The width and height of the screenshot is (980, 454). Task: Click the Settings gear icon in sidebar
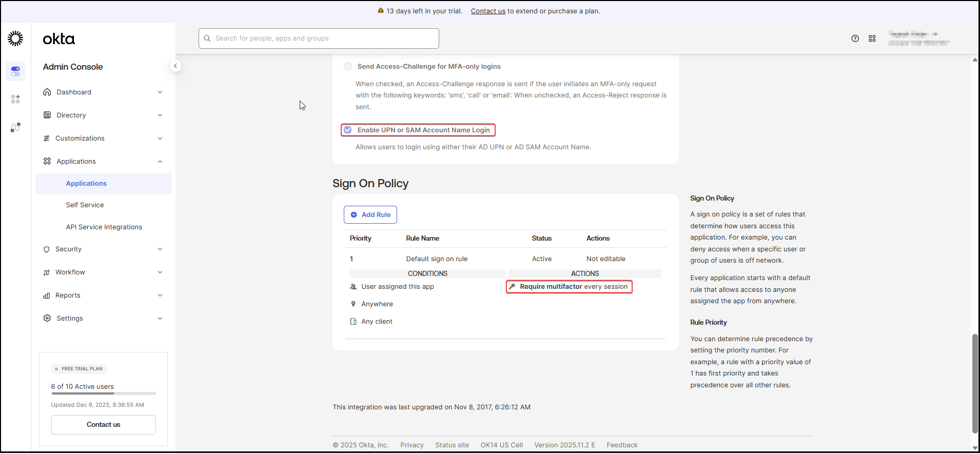47,318
